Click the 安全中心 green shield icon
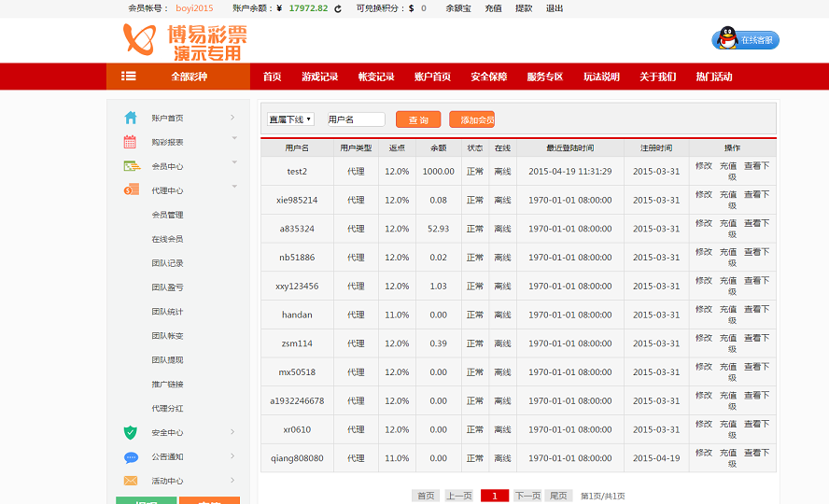This screenshot has height=504, width=829. pos(131,432)
